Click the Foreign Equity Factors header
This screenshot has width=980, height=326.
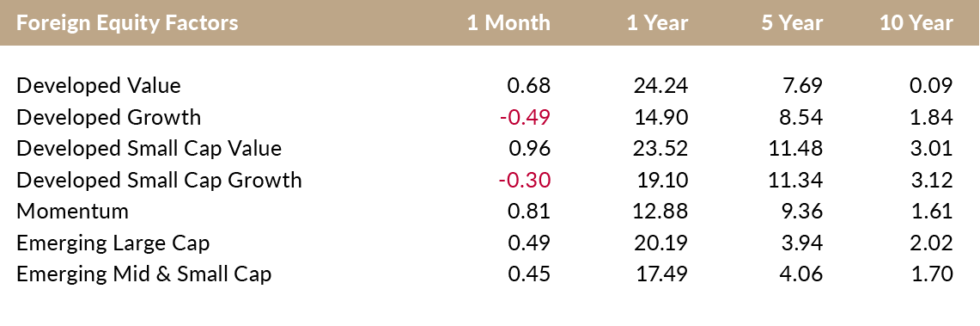[x=127, y=23]
